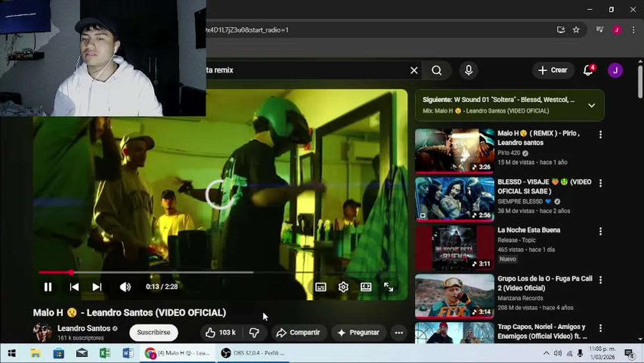
Task: Open Mail app from taskbar
Action: click(82, 353)
